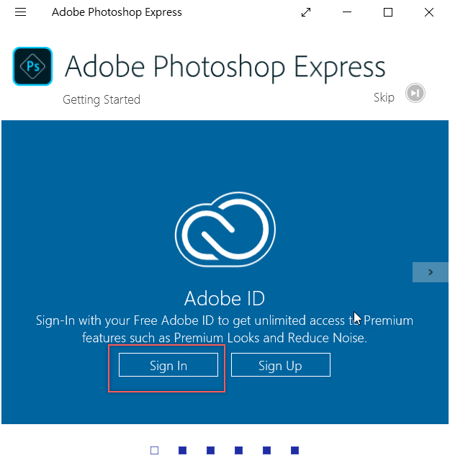This screenshot has width=450, height=476.
Task: Switch to the fifth page indicator dot
Action: [266, 451]
